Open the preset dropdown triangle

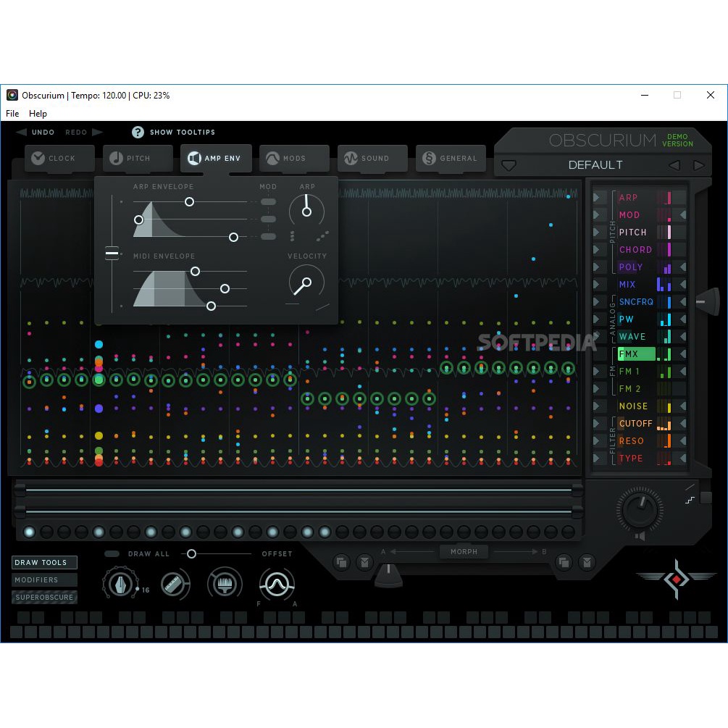click(509, 165)
